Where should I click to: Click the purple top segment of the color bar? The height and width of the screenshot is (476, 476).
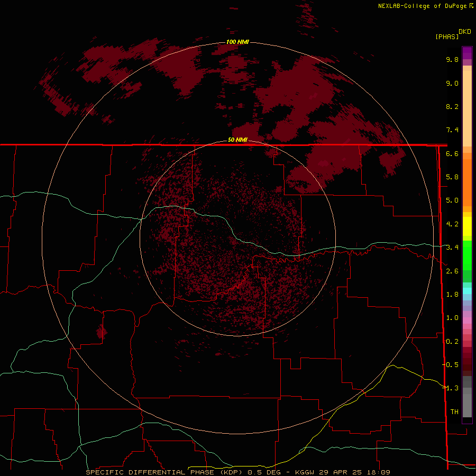(467, 53)
